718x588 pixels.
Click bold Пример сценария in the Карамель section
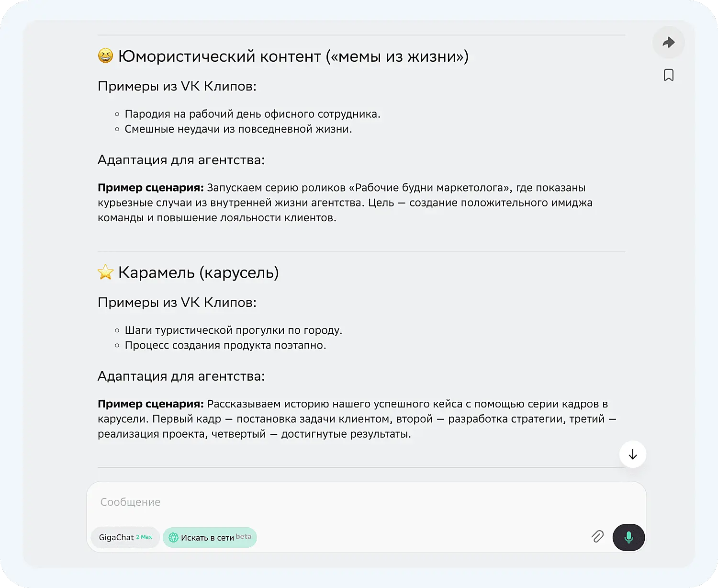pyautogui.click(x=150, y=404)
